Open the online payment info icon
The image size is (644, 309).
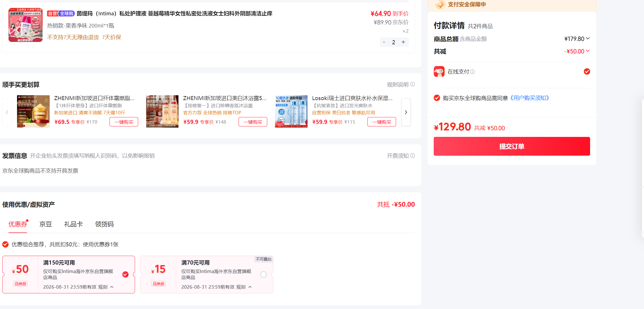(x=472, y=72)
